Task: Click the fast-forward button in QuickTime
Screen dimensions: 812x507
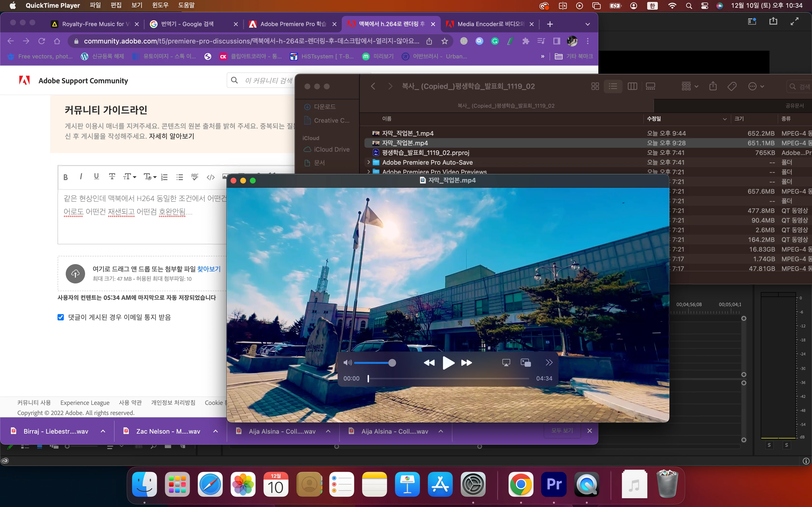Action: pos(467,363)
